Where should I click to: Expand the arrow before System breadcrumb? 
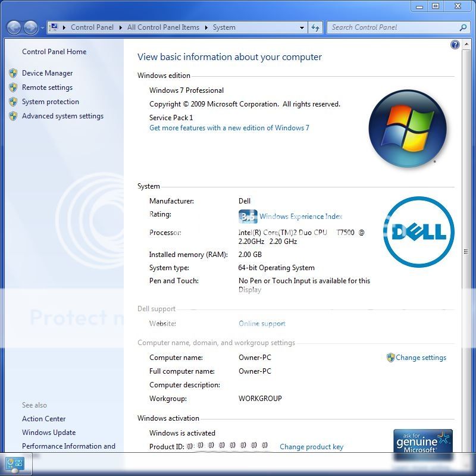(x=206, y=27)
